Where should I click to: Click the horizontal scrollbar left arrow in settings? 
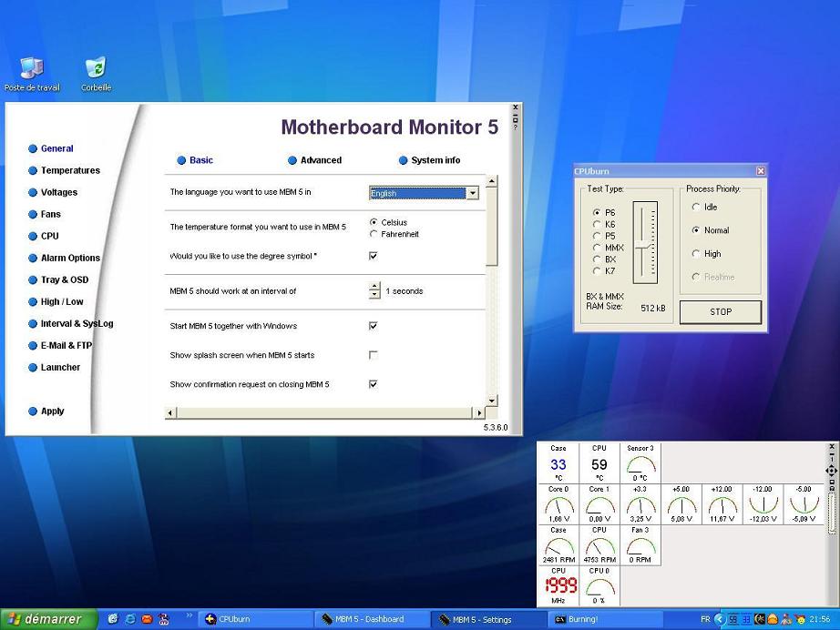(170, 412)
